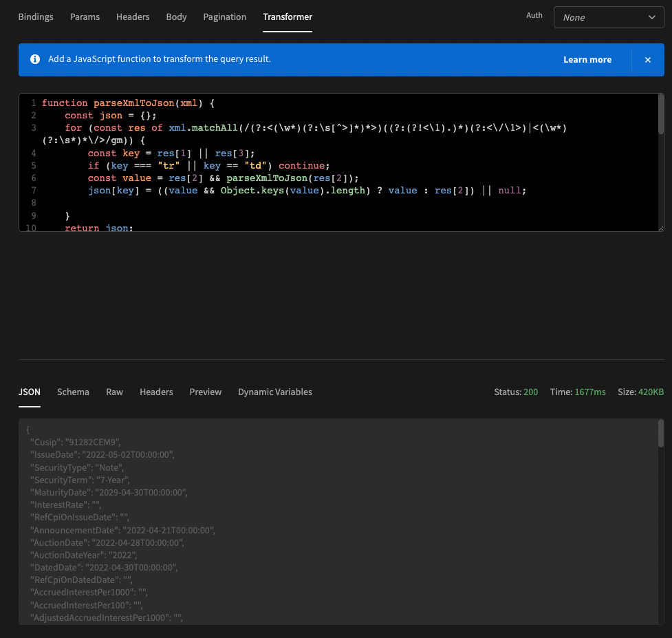Image resolution: width=672 pixels, height=638 pixels.
Task: Open the response Headers tab
Action: pyautogui.click(x=156, y=392)
